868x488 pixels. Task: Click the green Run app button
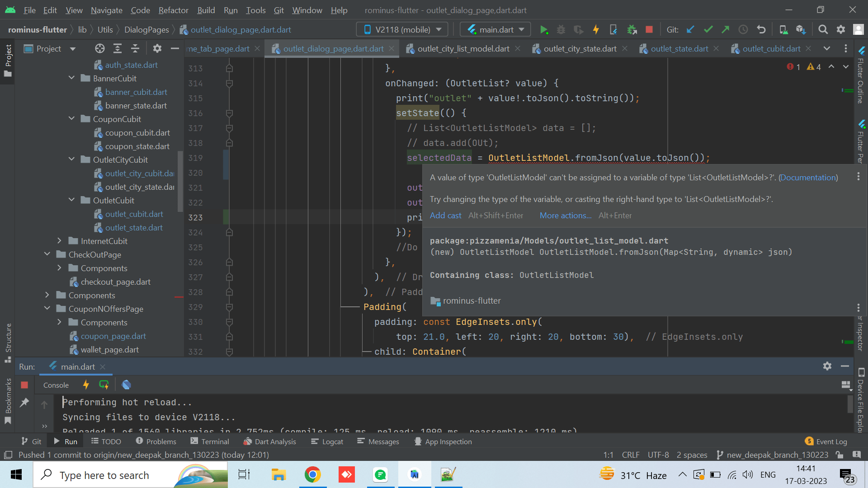(x=544, y=30)
